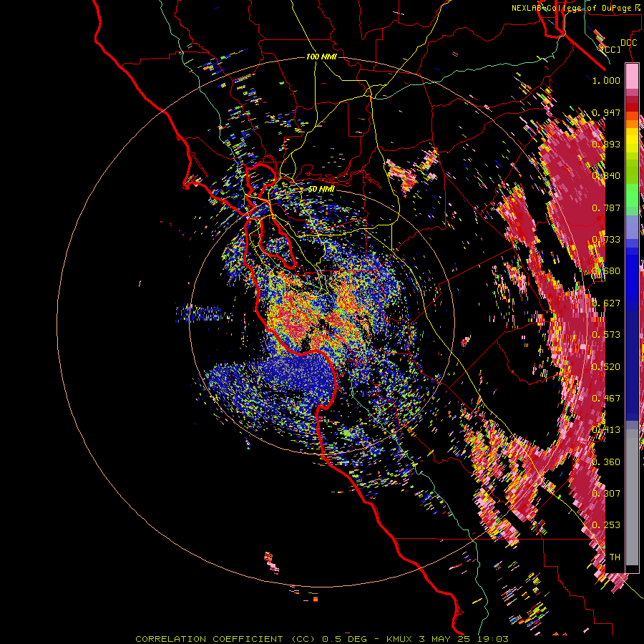Pick the light pink top segment of the color bar

pos(632,77)
